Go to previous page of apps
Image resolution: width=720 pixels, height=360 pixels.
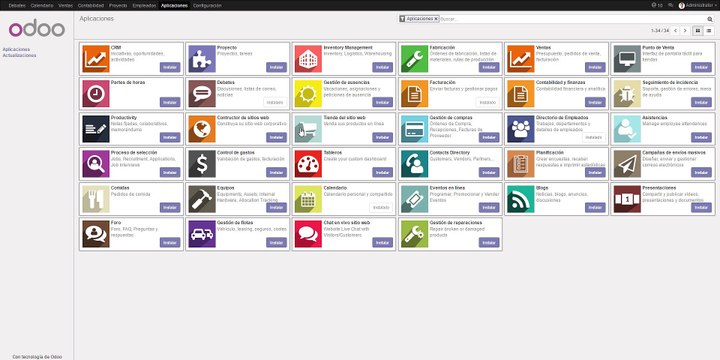click(675, 31)
